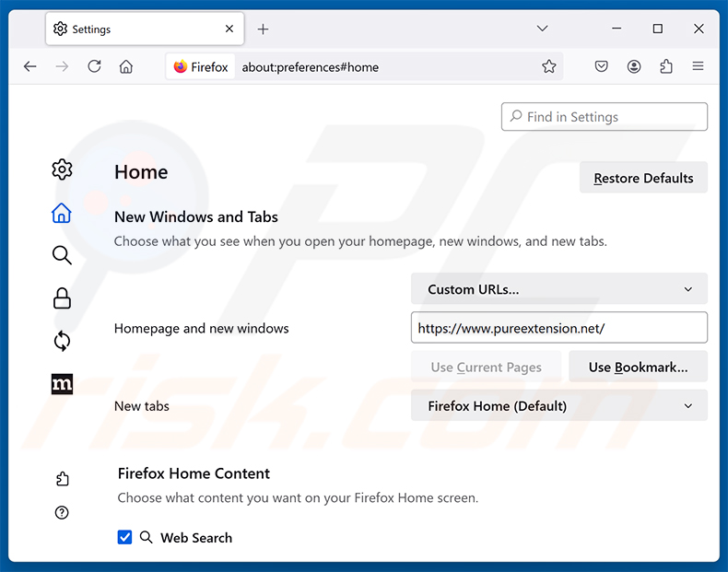Focus the homepage URL input field
Screen dimensions: 728x572
click(x=559, y=328)
